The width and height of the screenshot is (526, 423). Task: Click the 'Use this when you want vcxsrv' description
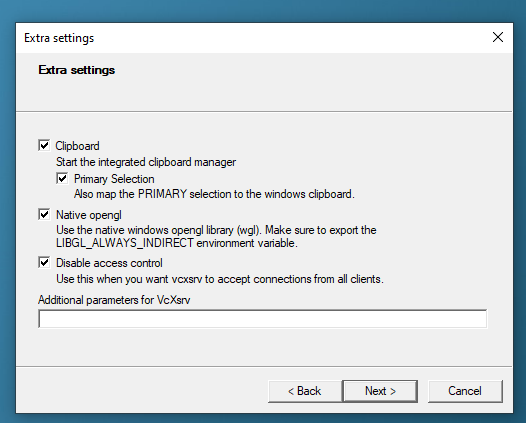tap(220, 279)
